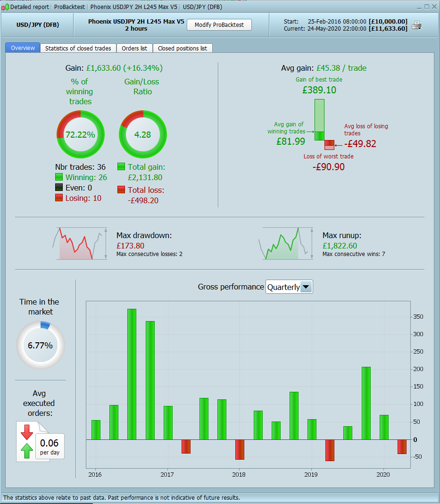Viewport: 440px width, 504px height.
Task: Click the Avg gain £45.38 / trade text
Action: pyautogui.click(x=324, y=68)
